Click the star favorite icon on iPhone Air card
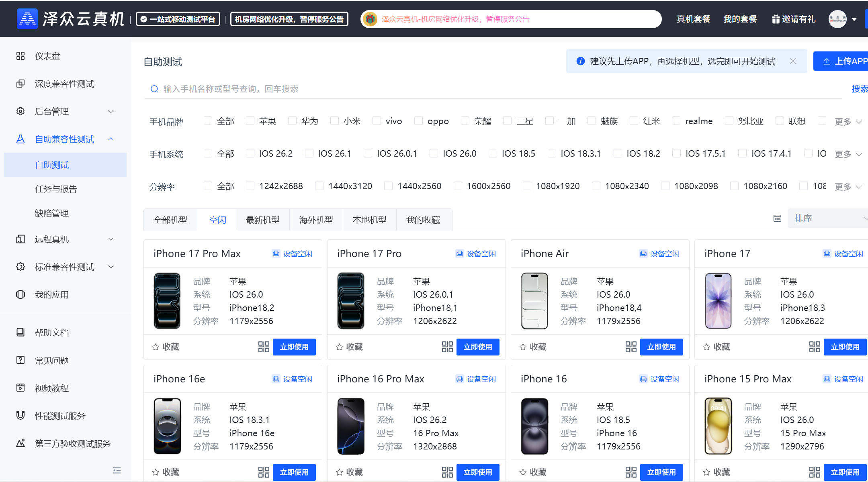Viewport: 868px width, 482px height. (523, 347)
